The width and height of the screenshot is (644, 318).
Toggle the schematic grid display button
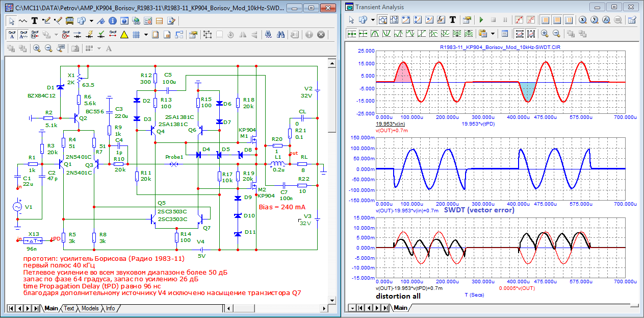[x=136, y=35]
